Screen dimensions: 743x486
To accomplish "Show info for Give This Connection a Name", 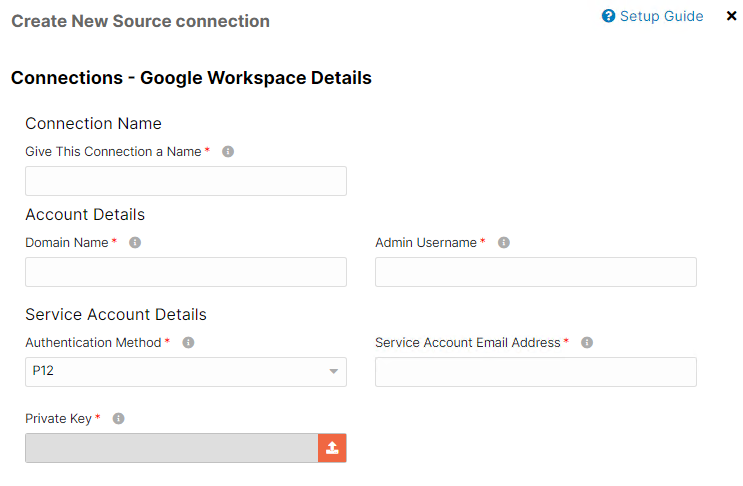I will (x=228, y=152).
